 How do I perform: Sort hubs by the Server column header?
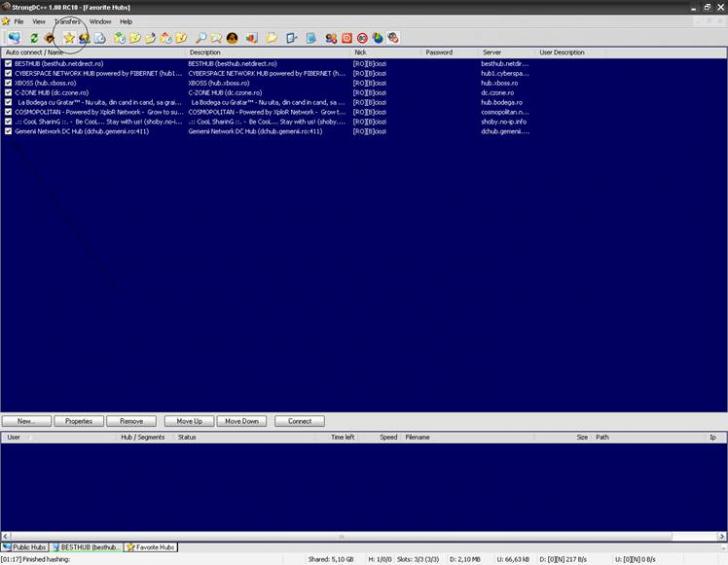point(492,52)
